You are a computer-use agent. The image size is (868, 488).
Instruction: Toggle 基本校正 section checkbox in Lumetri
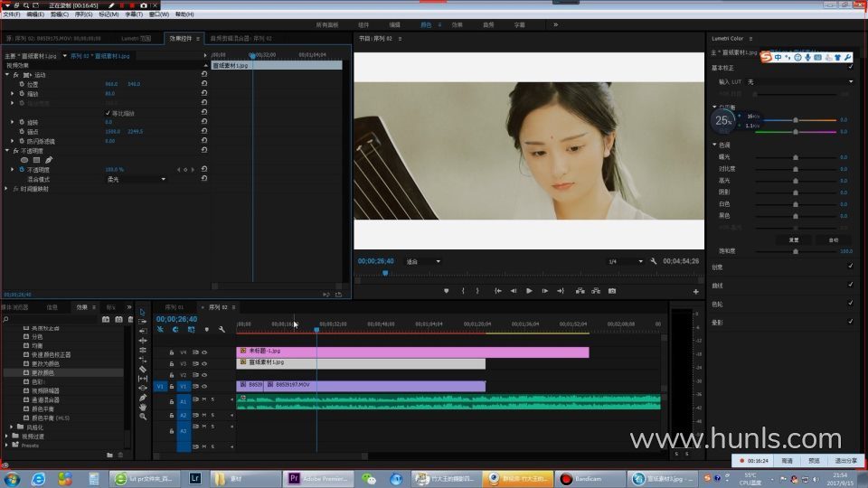pyautogui.click(x=850, y=67)
